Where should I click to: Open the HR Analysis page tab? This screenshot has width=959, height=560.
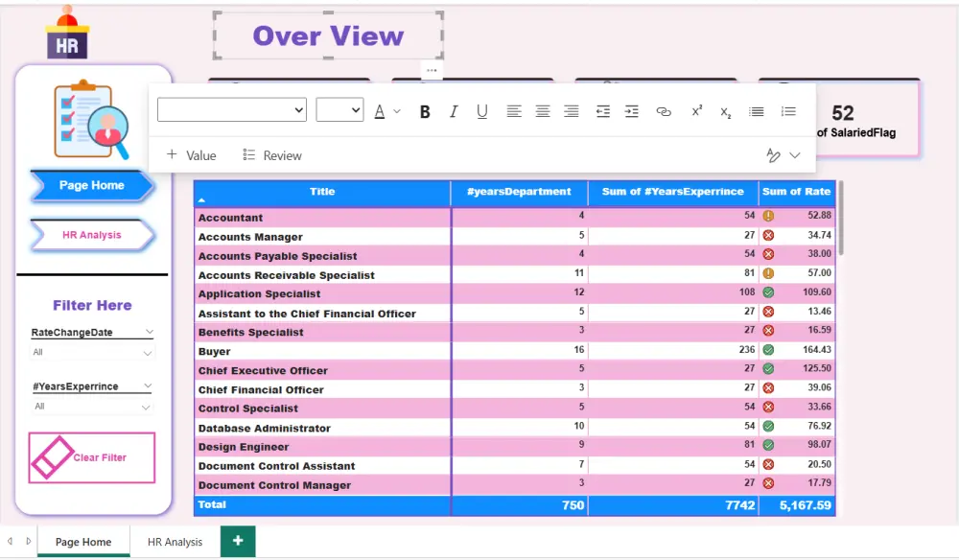(x=174, y=542)
